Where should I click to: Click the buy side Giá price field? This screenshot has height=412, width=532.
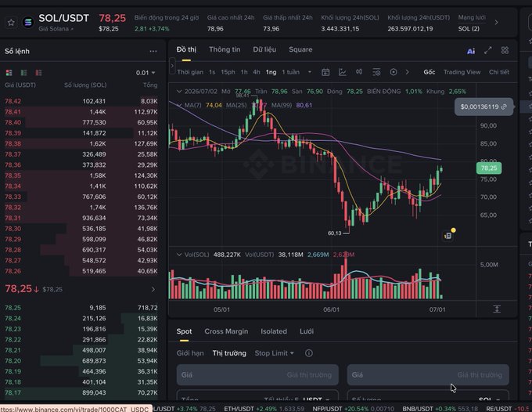click(x=257, y=375)
